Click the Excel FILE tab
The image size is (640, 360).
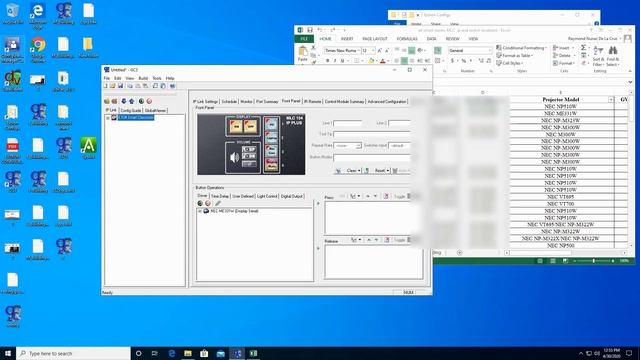[304, 39]
